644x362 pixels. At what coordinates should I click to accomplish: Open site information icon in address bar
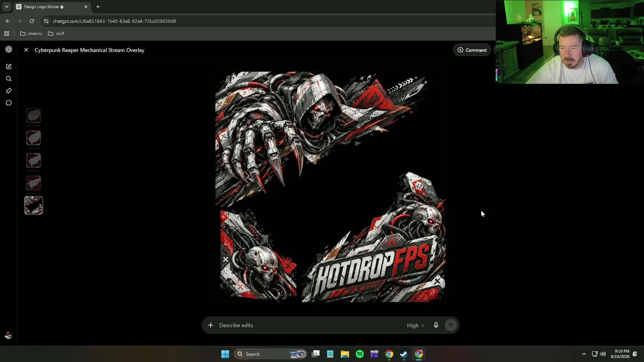click(x=46, y=21)
